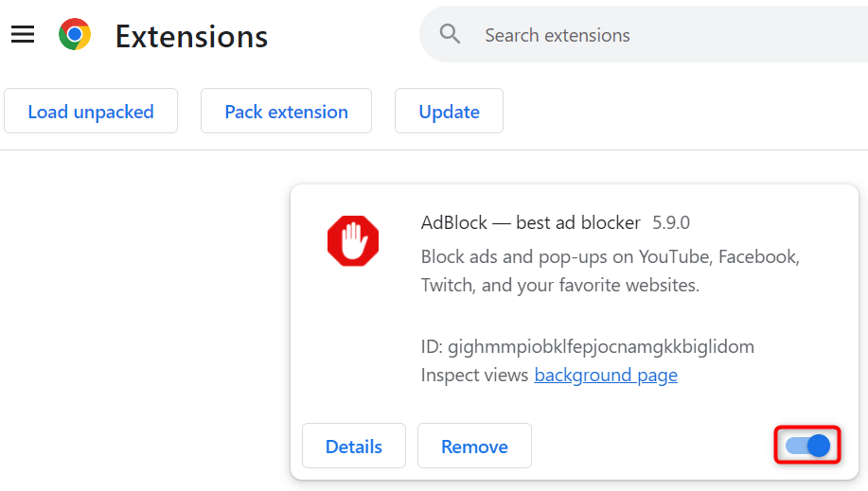Click the AdBlock red stop-hand icon
The width and height of the screenshot is (868, 491).
tap(353, 241)
